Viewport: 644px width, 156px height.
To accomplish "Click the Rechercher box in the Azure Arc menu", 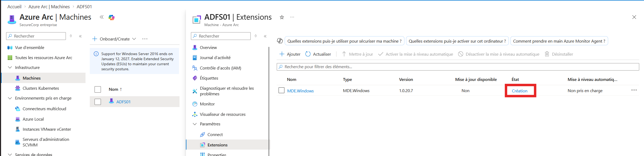I will pyautogui.click(x=36, y=36).
